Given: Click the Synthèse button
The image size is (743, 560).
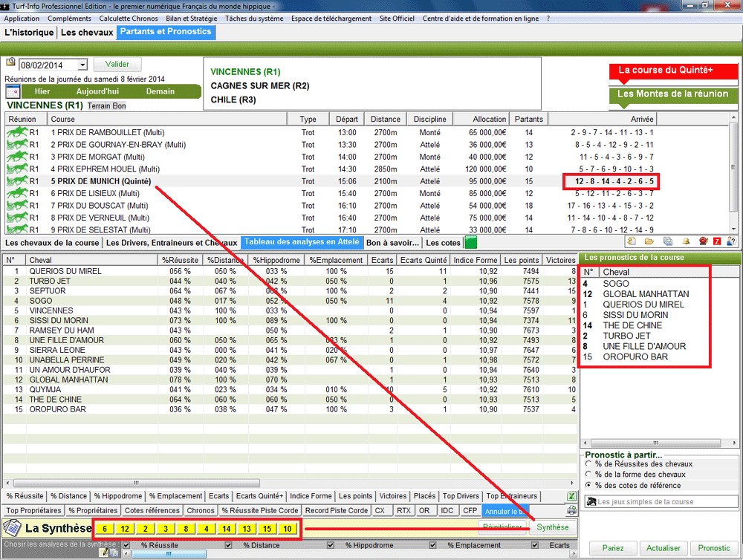Looking at the screenshot, I should click(553, 527).
